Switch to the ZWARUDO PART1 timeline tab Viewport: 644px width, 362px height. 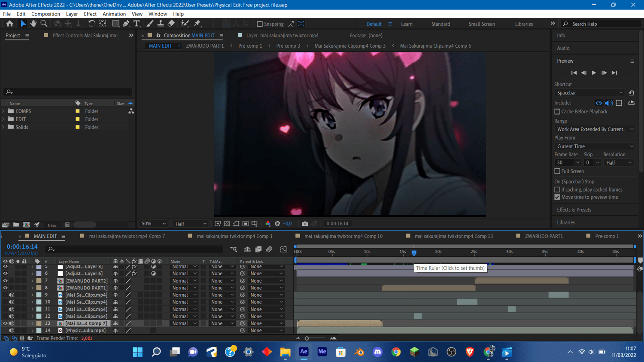[x=544, y=236]
